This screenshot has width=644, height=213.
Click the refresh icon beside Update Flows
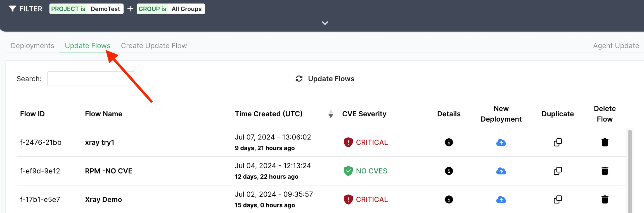click(299, 79)
